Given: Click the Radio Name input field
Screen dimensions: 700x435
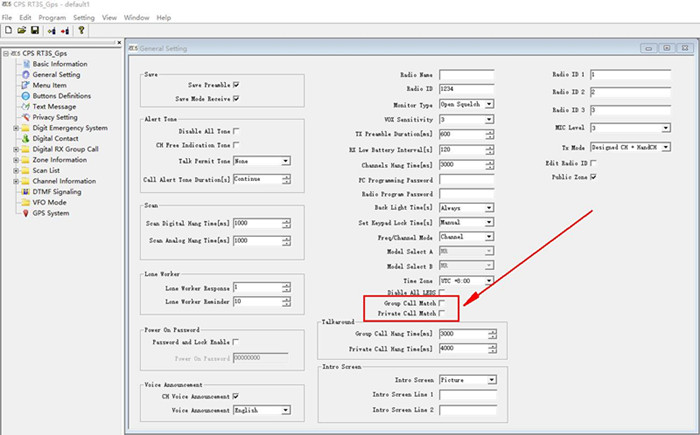Looking at the screenshot, I should (x=466, y=75).
